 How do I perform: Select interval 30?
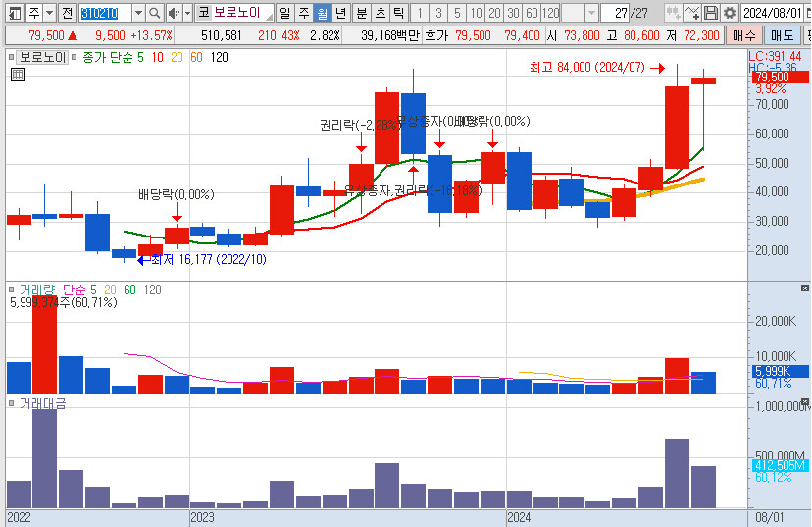point(513,13)
